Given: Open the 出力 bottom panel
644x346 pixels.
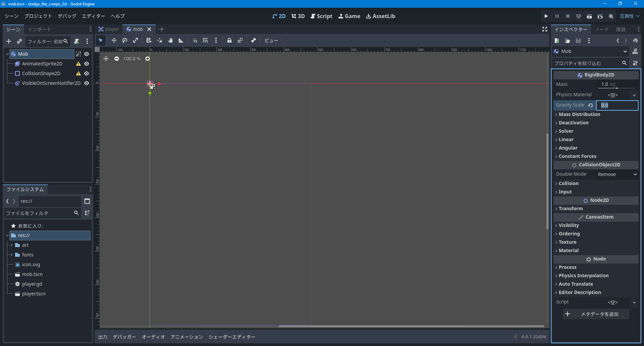Looking at the screenshot, I should pyautogui.click(x=103, y=337).
